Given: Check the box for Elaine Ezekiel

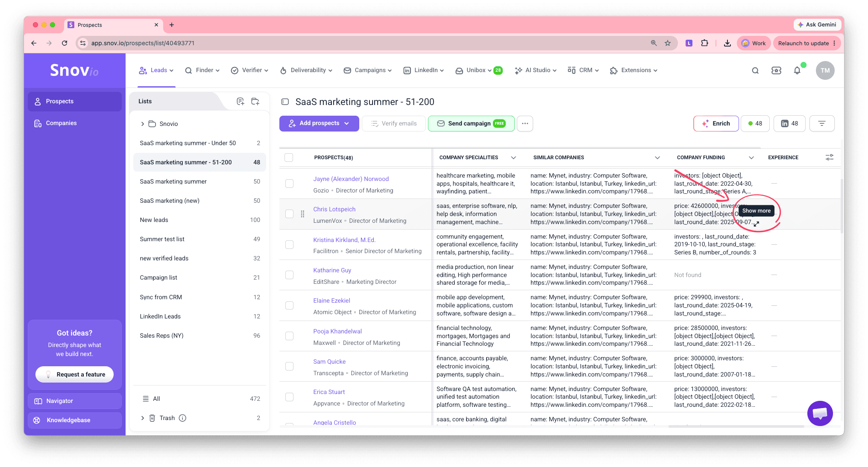Looking at the screenshot, I should 289,305.
